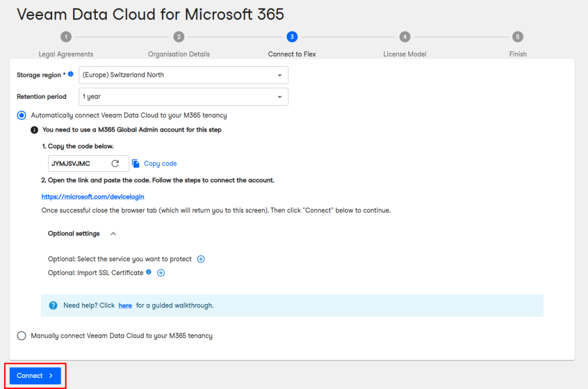Go to step 5 Finish
This screenshot has width=588, height=389.
[x=517, y=37]
